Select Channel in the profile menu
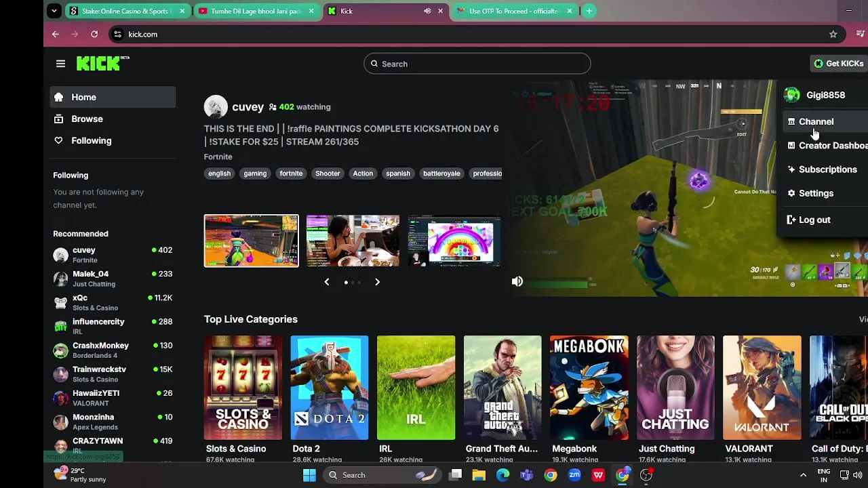 tap(824, 122)
